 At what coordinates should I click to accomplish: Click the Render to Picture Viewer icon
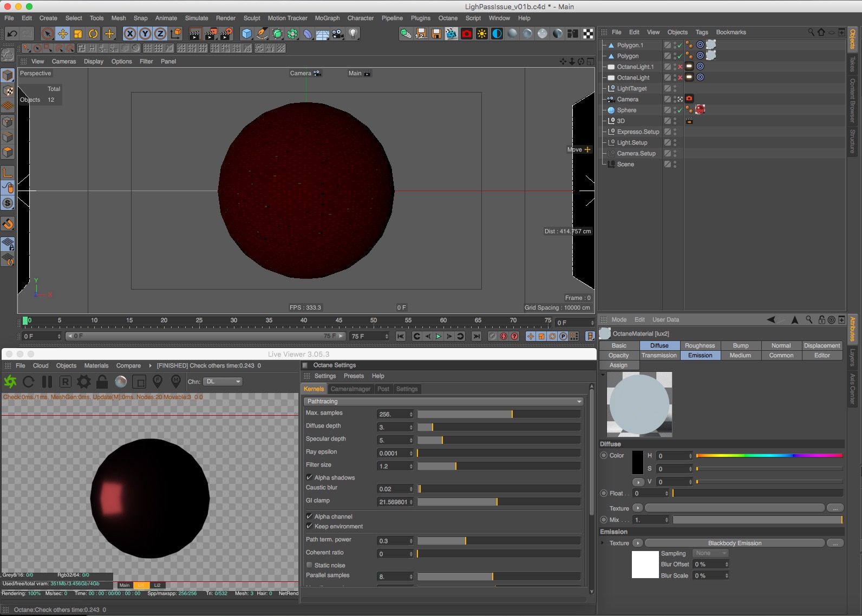click(x=211, y=34)
